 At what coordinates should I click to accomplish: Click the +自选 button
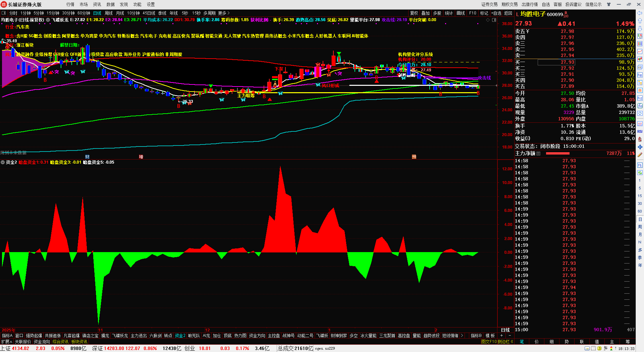pos(496,13)
